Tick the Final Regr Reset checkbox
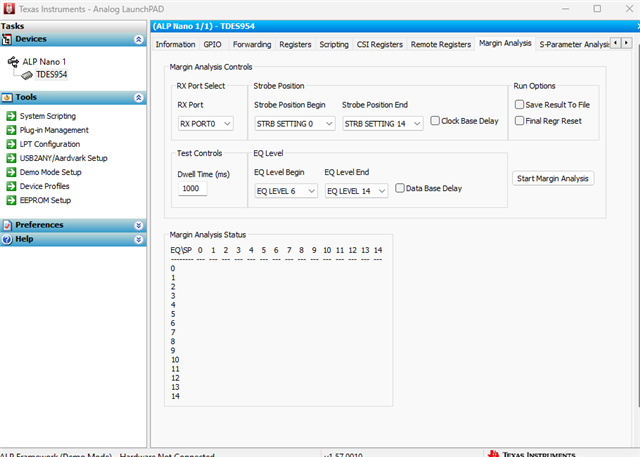 click(x=519, y=121)
